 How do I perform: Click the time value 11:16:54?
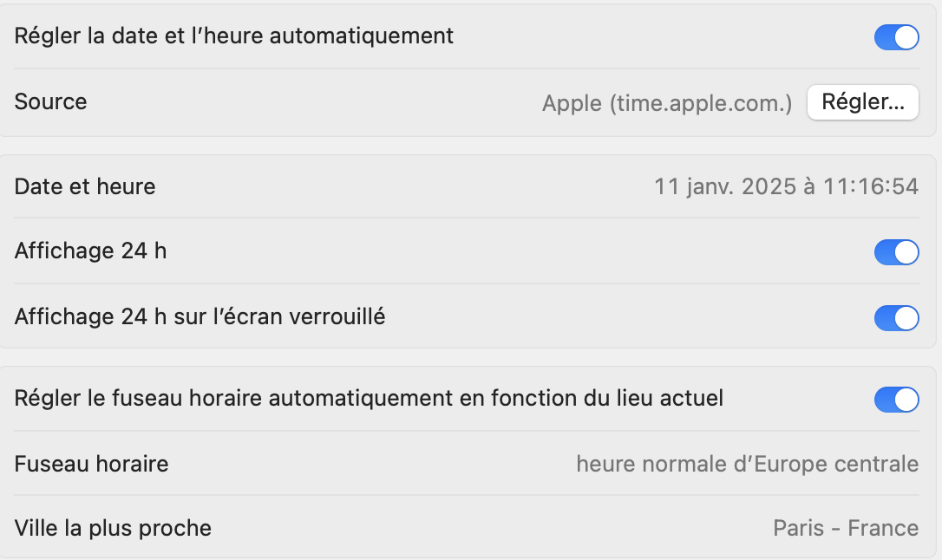[x=870, y=186]
